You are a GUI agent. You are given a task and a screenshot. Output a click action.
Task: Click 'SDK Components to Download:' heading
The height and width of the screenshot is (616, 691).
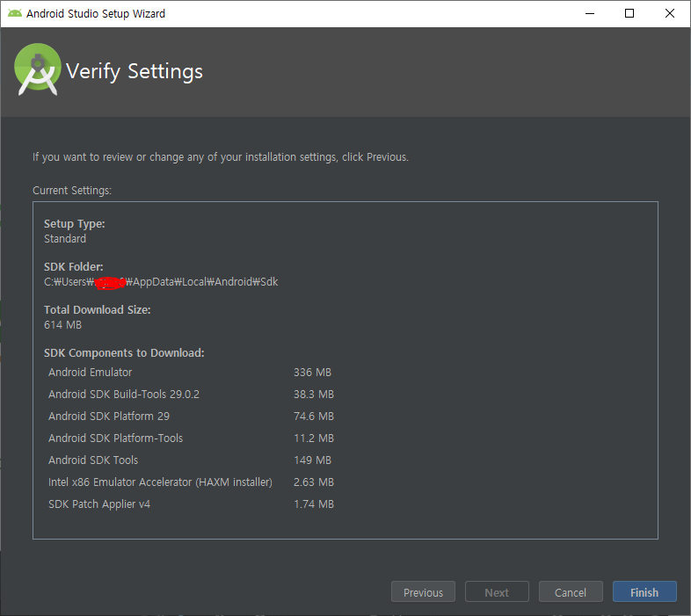pos(124,353)
